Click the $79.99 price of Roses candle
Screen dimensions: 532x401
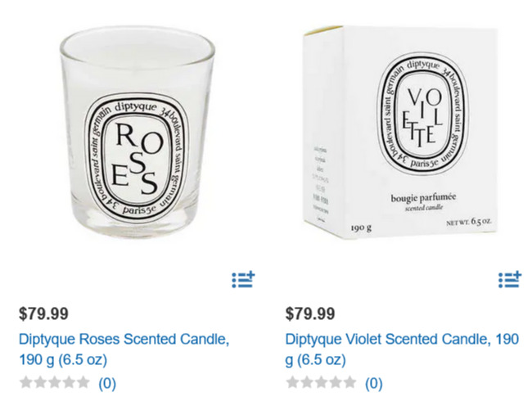pos(43,313)
